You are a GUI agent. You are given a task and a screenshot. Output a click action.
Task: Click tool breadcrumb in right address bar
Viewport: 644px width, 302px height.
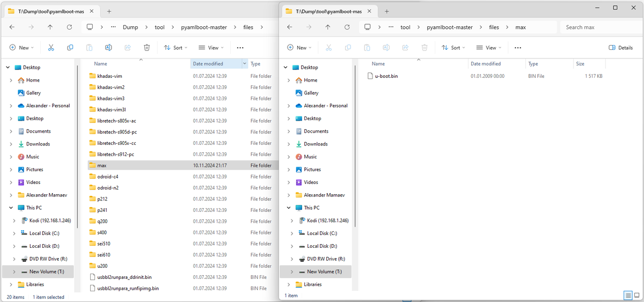405,27
